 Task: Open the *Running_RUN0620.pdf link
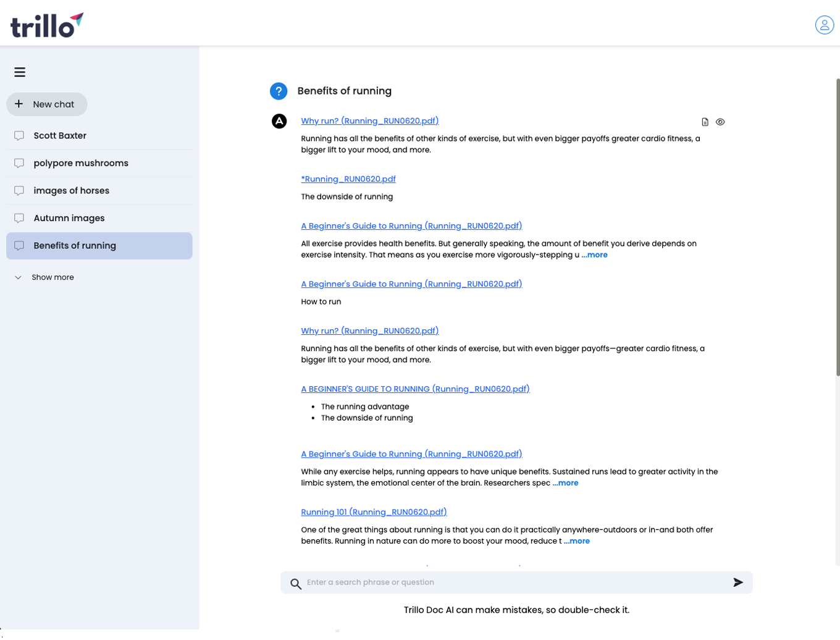pyautogui.click(x=348, y=179)
